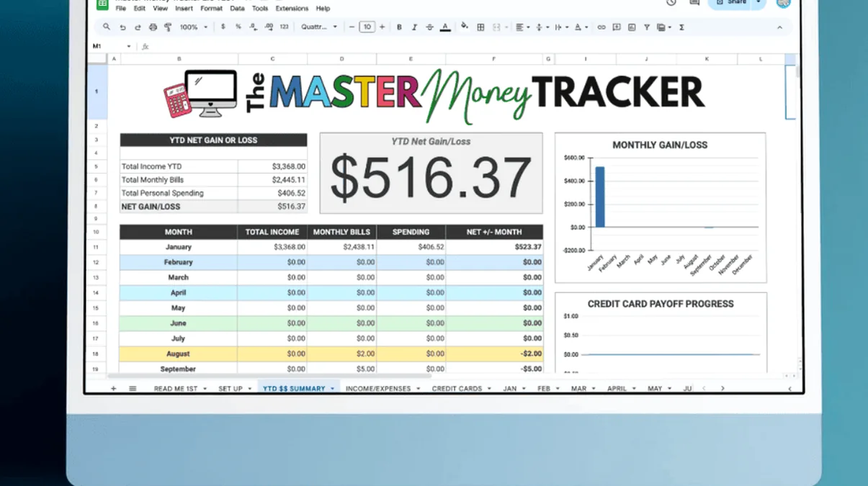
Task: Open the text color picker
Action: (445, 27)
